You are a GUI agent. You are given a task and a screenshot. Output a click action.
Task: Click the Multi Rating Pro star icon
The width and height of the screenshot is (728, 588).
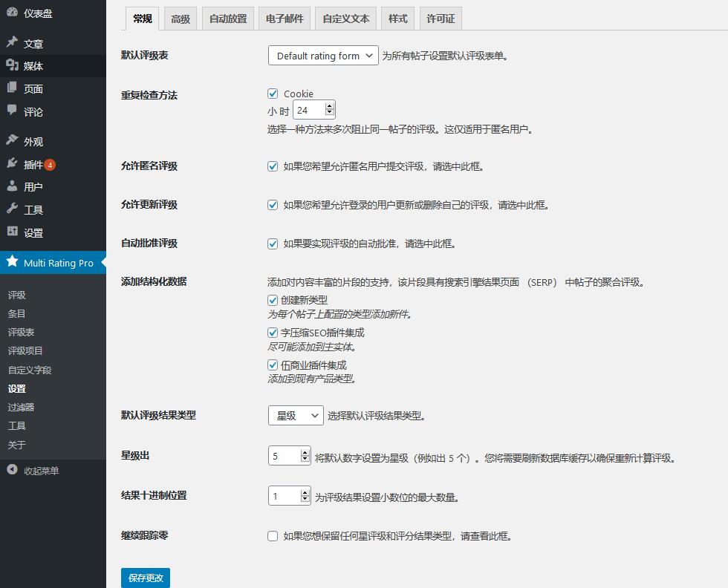pos(12,262)
